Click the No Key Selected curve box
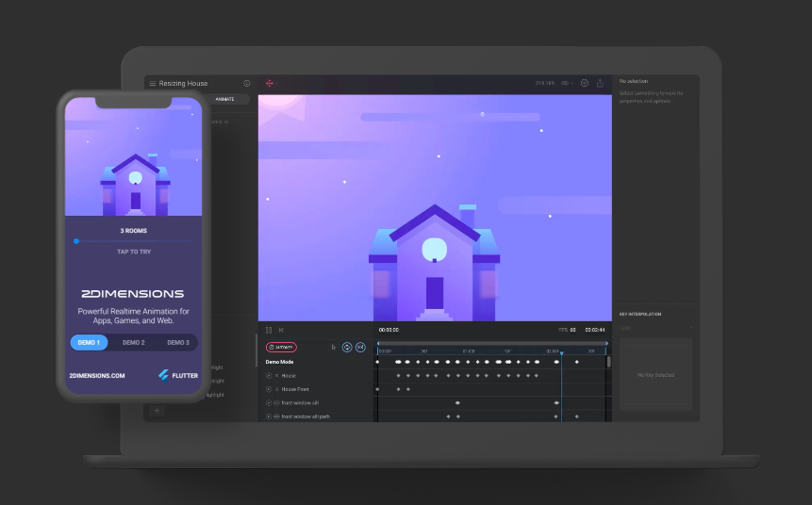 655,375
